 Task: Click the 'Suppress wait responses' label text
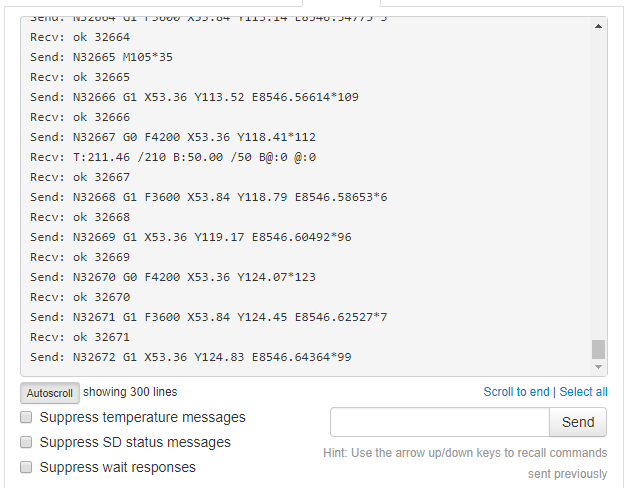click(117, 467)
